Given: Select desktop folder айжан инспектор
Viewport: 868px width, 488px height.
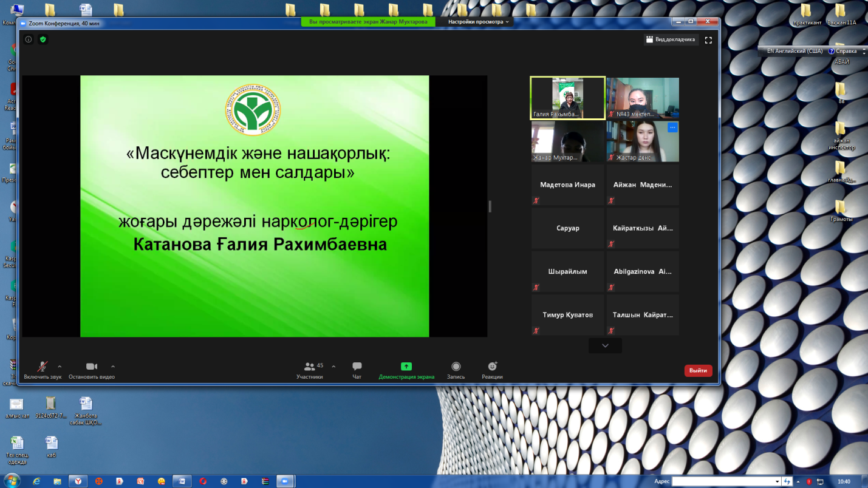Looking at the screenshot, I should [x=840, y=135].
